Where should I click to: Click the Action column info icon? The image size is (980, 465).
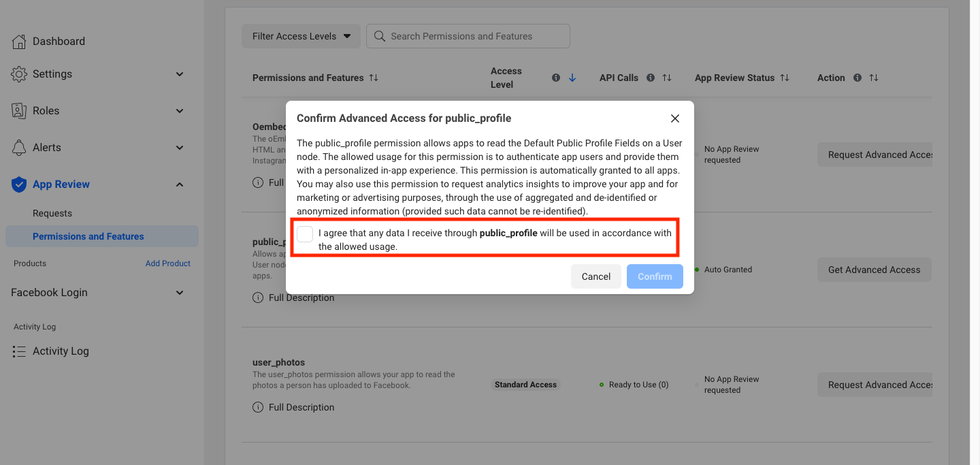(857, 78)
